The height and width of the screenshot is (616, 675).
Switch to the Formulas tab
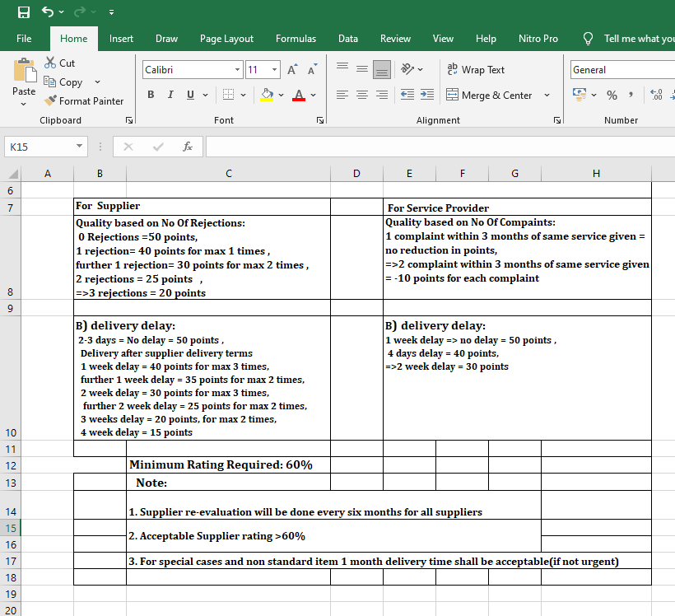[x=296, y=39]
